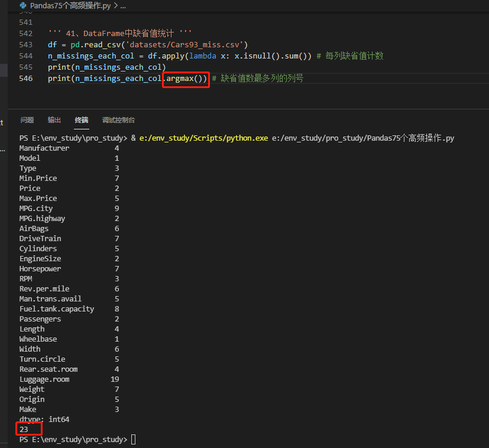The image size is (489, 448).
Task: Click the breadcrumb ellipsis after the filename
Action: pyautogui.click(x=123, y=5)
